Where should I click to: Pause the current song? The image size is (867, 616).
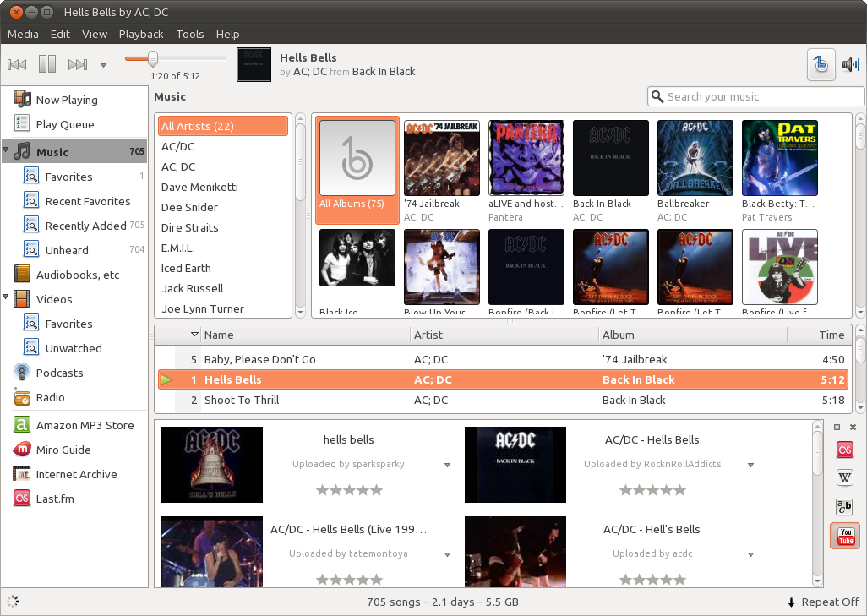47,64
